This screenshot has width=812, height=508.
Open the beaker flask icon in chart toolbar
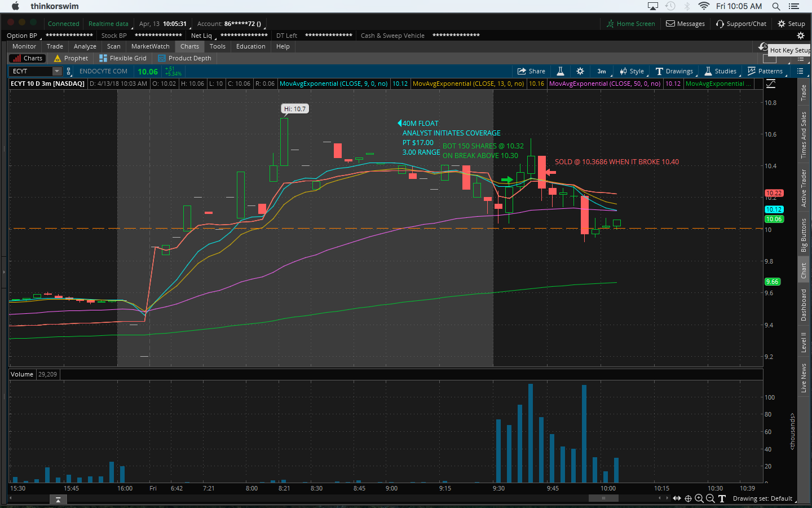561,71
